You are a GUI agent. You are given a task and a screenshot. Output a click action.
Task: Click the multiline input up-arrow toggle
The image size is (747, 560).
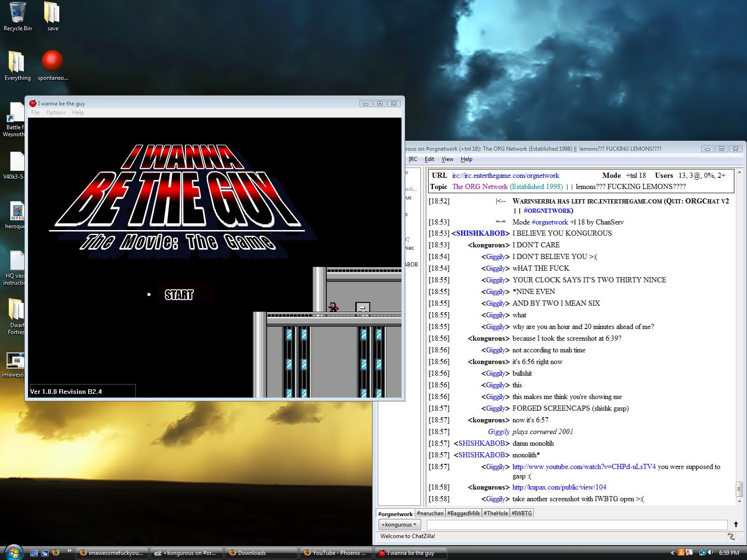coord(736,525)
